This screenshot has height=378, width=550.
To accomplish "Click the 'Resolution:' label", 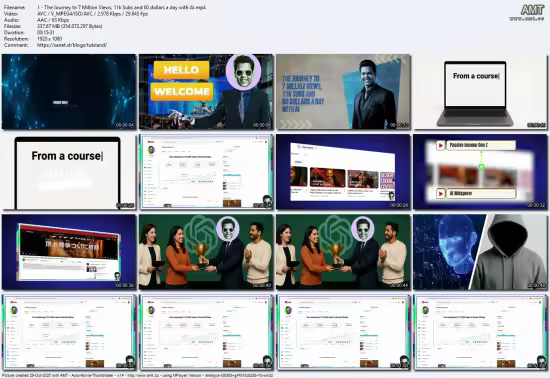I will [16, 39].
